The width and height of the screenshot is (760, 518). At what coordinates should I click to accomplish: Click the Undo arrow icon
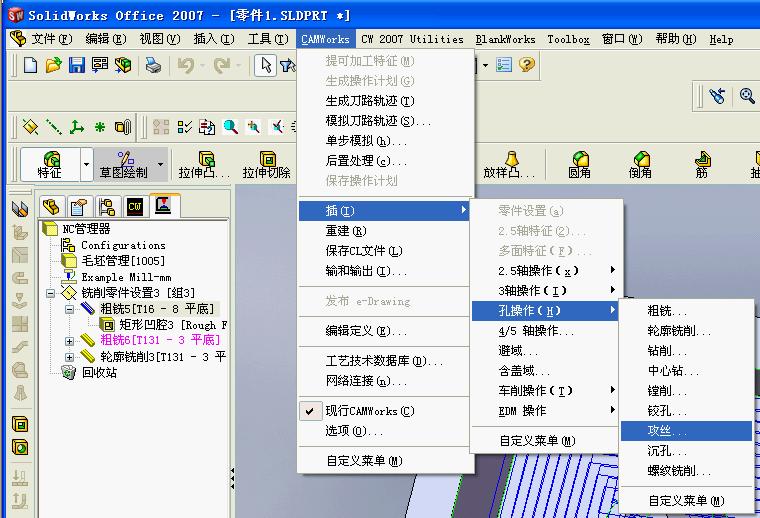click(186, 65)
